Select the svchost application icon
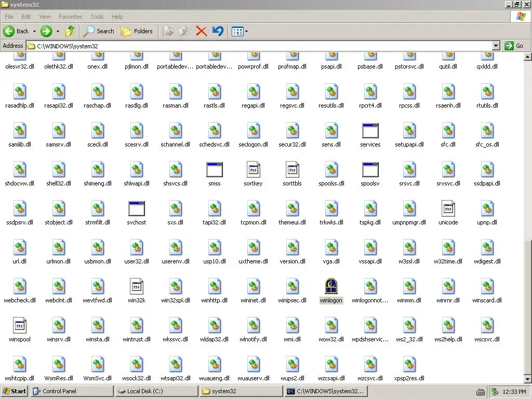This screenshot has height=399, width=532. pos(137,209)
